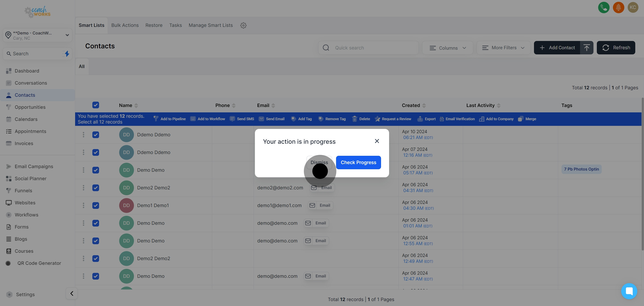Expand the Columns dropdown
Viewport: 644px width, 306px height.
(x=447, y=48)
